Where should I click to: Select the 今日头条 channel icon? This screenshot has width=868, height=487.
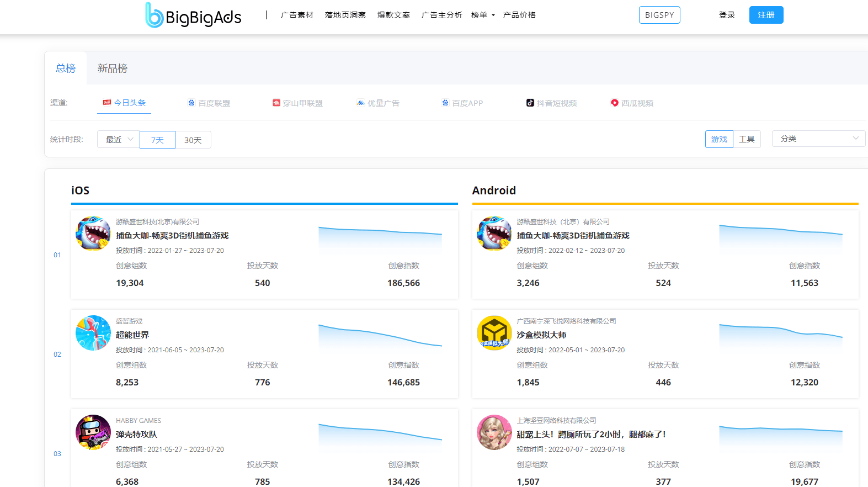click(x=107, y=102)
